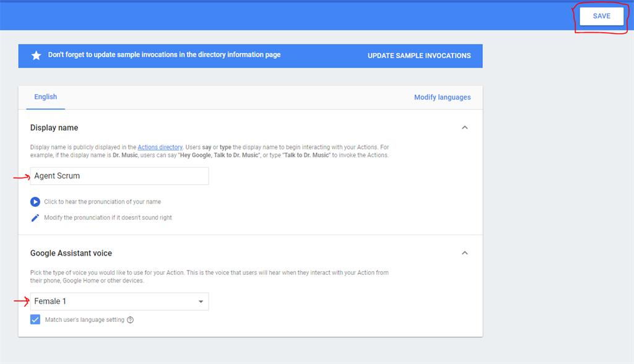Disable Match user's language setting
This screenshot has height=364, width=634.
[x=35, y=319]
